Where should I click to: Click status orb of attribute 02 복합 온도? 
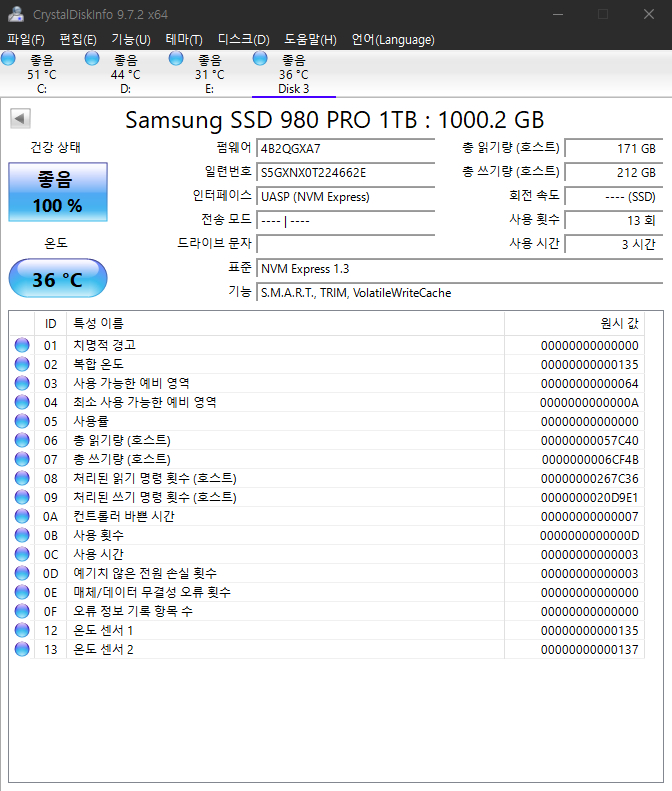click(22, 364)
